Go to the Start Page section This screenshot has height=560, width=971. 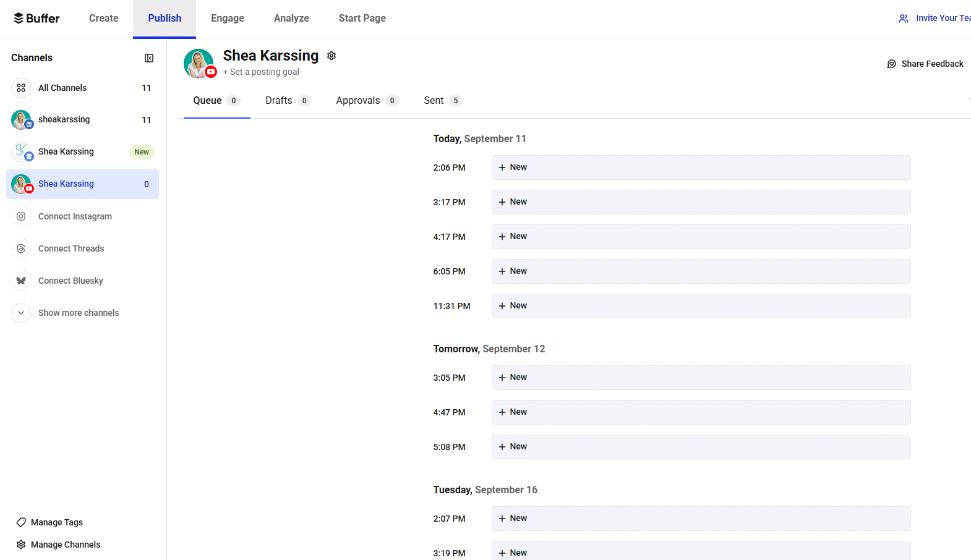(362, 19)
